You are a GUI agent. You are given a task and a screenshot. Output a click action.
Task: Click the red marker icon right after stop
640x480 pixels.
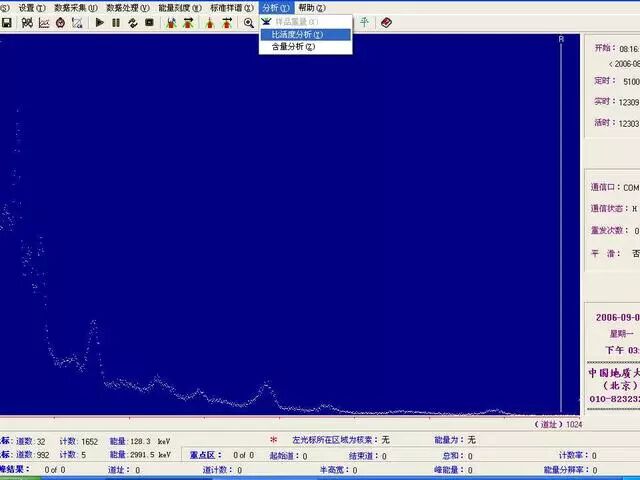(171, 23)
